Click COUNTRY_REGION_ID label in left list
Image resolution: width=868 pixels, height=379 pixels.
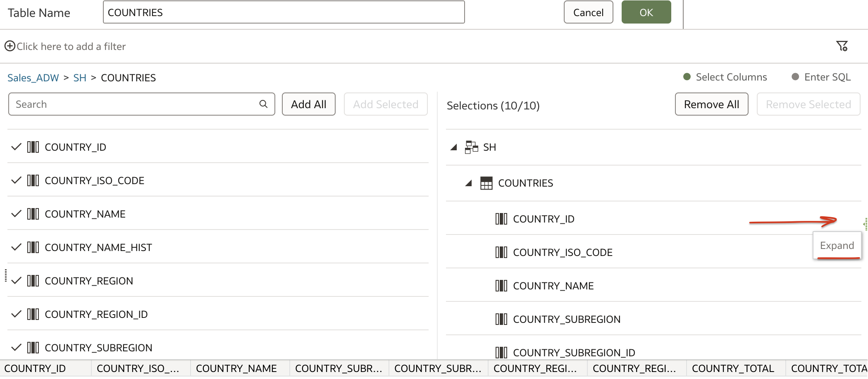click(96, 314)
